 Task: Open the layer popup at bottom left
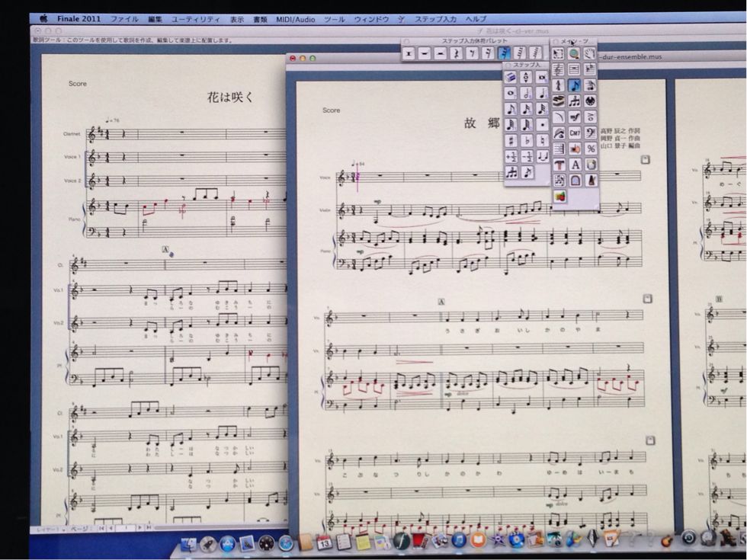[50, 529]
